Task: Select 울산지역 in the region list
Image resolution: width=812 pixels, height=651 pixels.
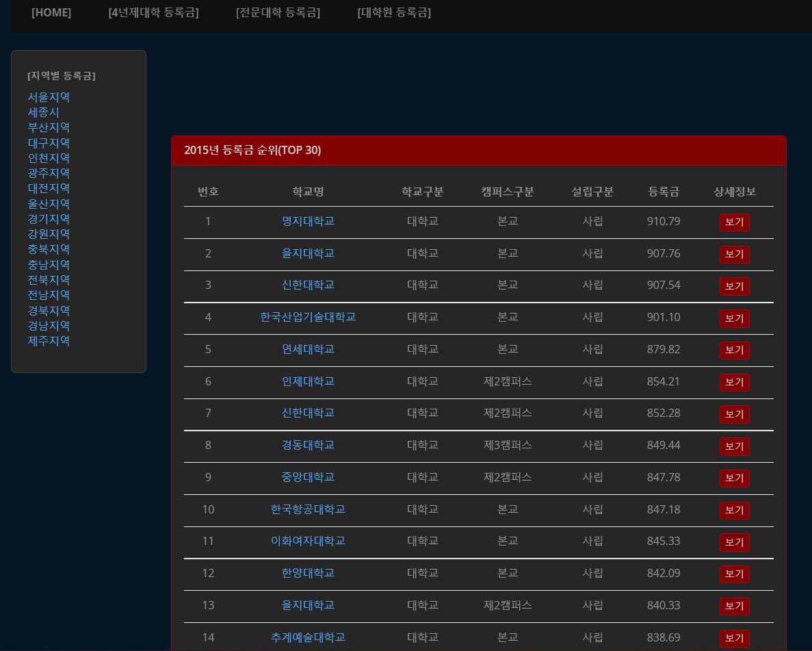Action: [x=49, y=204]
